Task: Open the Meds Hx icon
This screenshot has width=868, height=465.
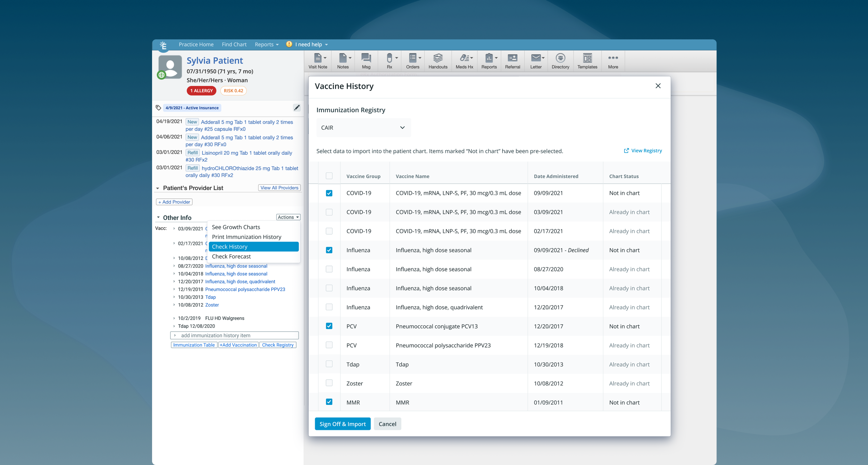Action: (x=464, y=61)
